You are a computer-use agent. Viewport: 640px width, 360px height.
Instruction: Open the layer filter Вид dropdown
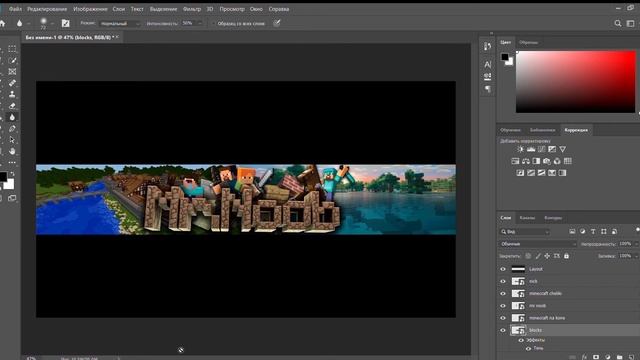(x=525, y=232)
